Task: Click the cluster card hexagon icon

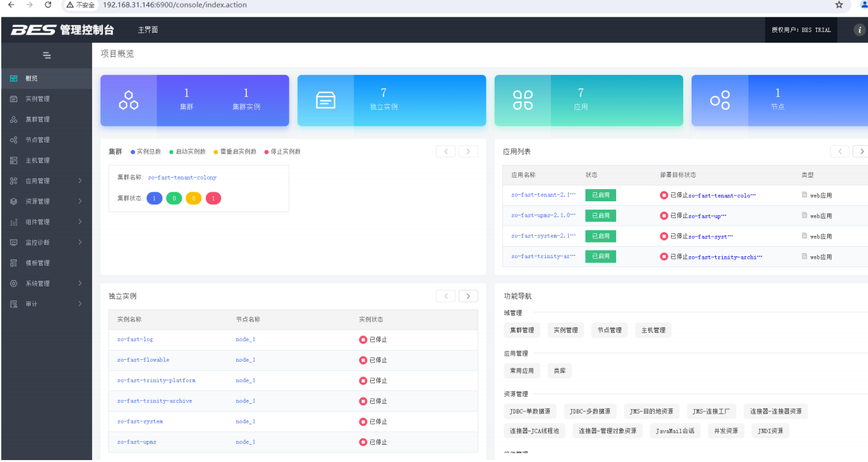Action: pyautogui.click(x=129, y=100)
